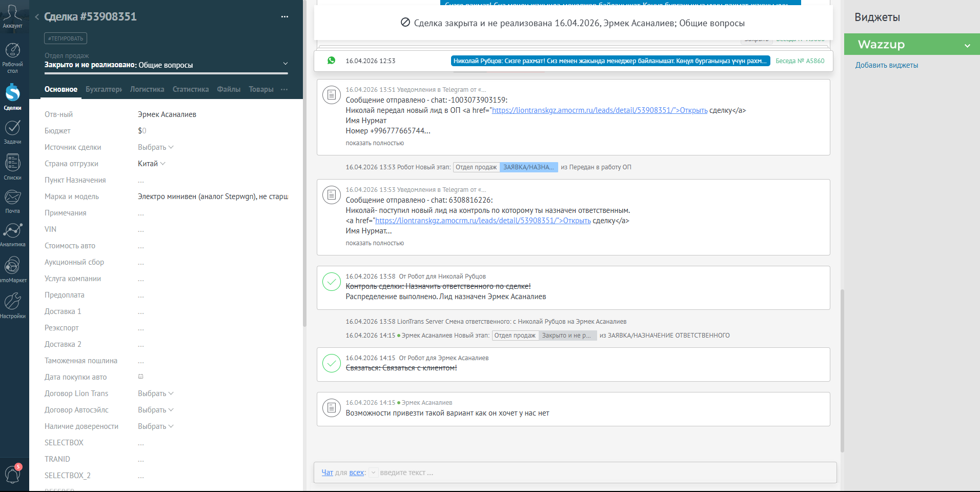The image size is (980, 492).
Task: Click the feed vertical scrollbar
Action: click(842, 370)
